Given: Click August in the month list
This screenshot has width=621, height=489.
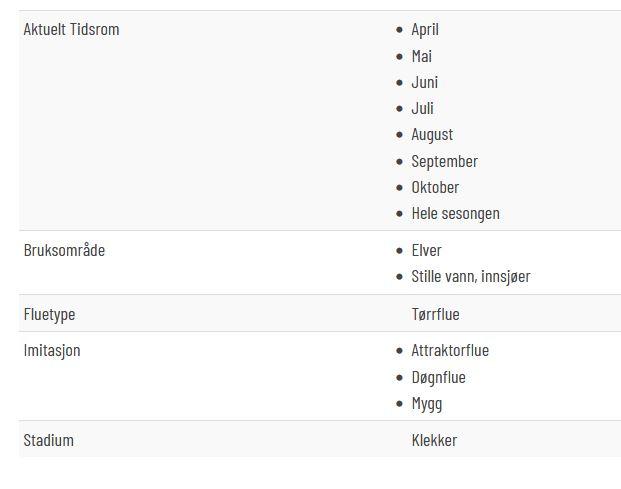Looking at the screenshot, I should click(432, 135).
